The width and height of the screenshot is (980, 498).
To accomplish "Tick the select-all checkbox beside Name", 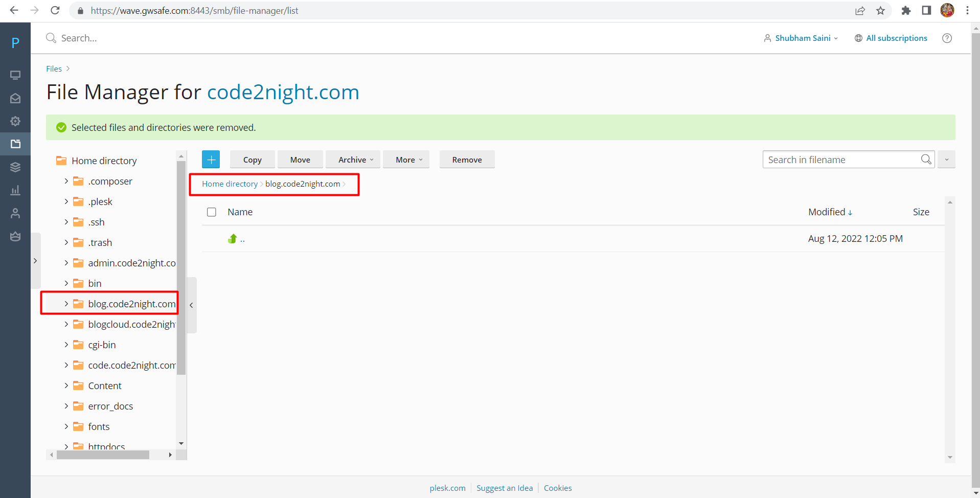I will pos(212,212).
